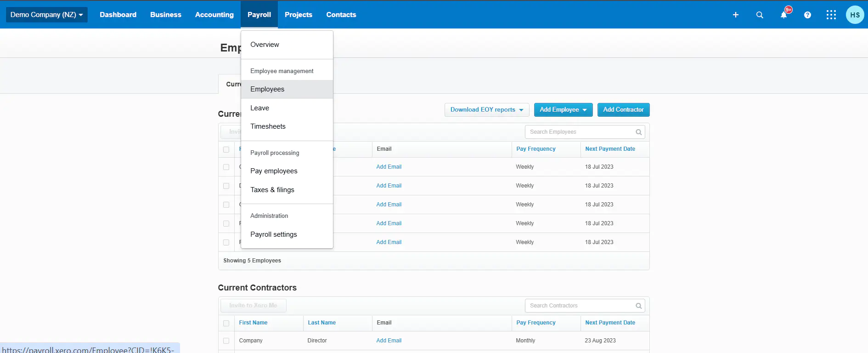Select Employees in the Payroll menu
Image resolution: width=868 pixels, height=353 pixels.
(x=287, y=89)
